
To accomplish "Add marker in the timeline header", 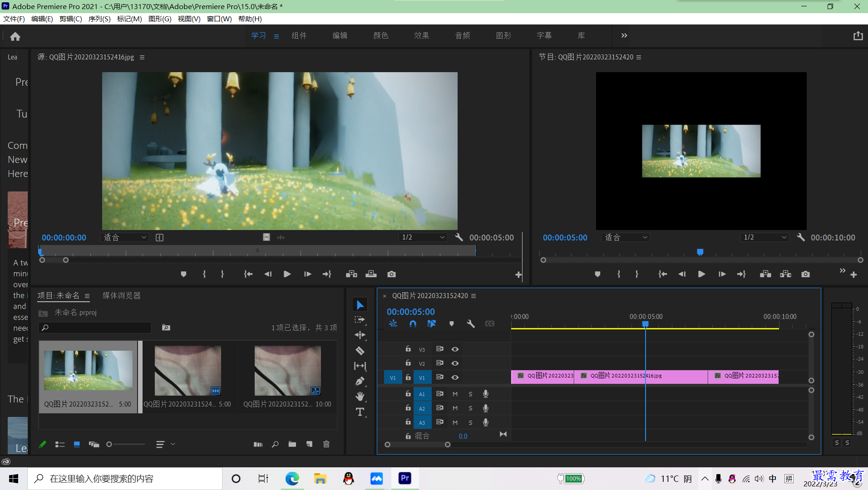I will click(451, 323).
